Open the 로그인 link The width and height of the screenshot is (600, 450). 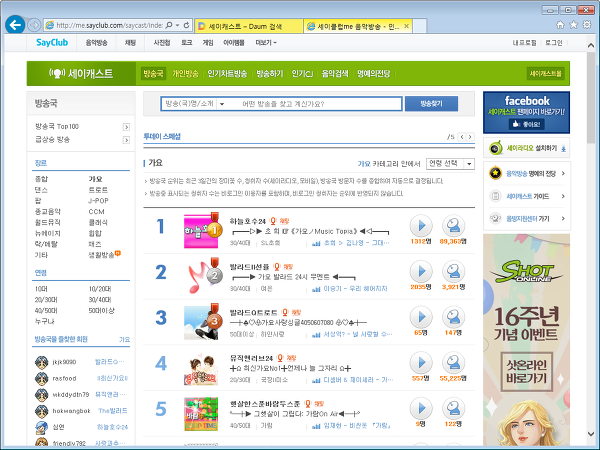[554, 43]
